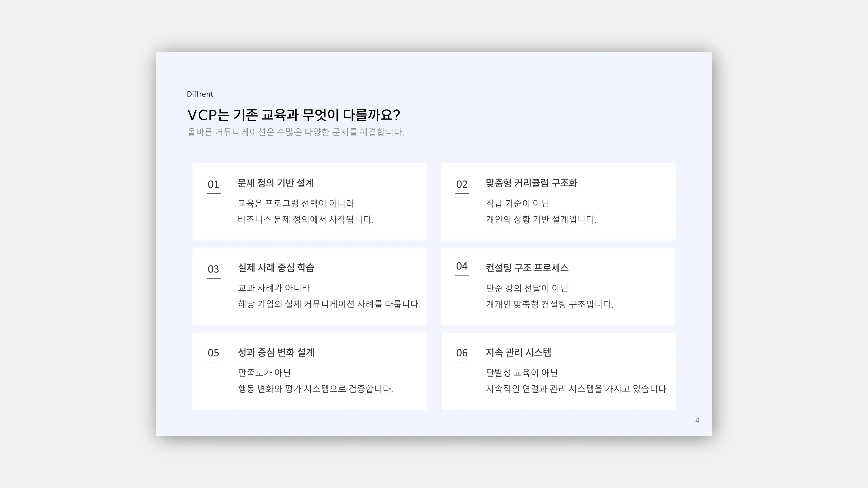Select heading '컨설팅 구조 프로세스'
This screenshot has width=868, height=488.
[x=527, y=268]
